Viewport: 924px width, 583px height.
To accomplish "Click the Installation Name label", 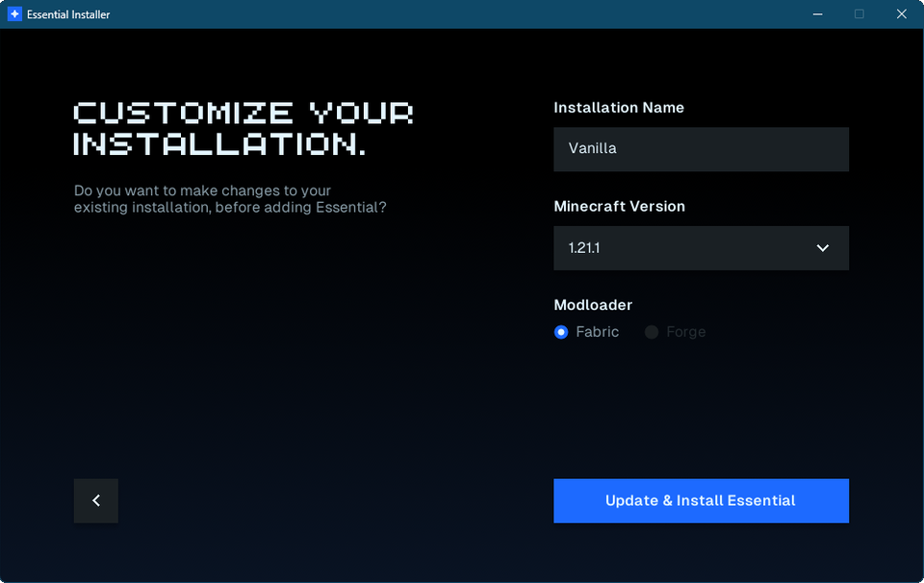I will (619, 107).
